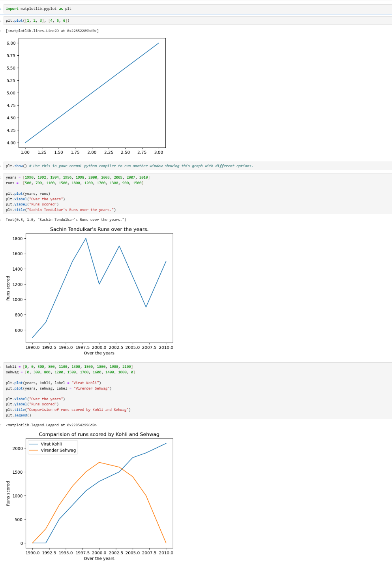
Task: Click the plt.legend() code line
Action: [19, 415]
